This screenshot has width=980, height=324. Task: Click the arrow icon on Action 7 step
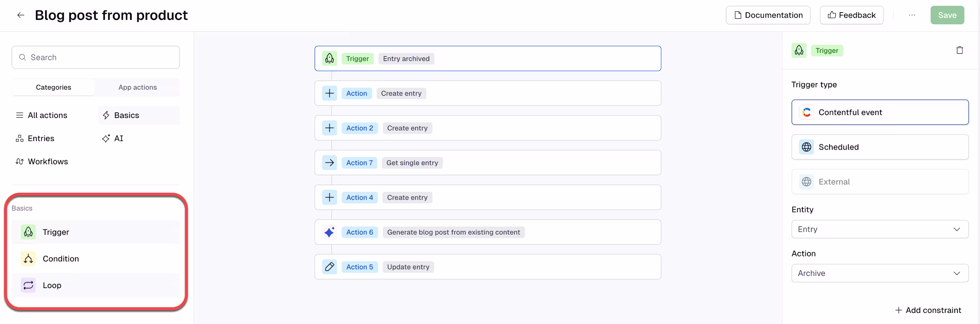[x=329, y=163]
